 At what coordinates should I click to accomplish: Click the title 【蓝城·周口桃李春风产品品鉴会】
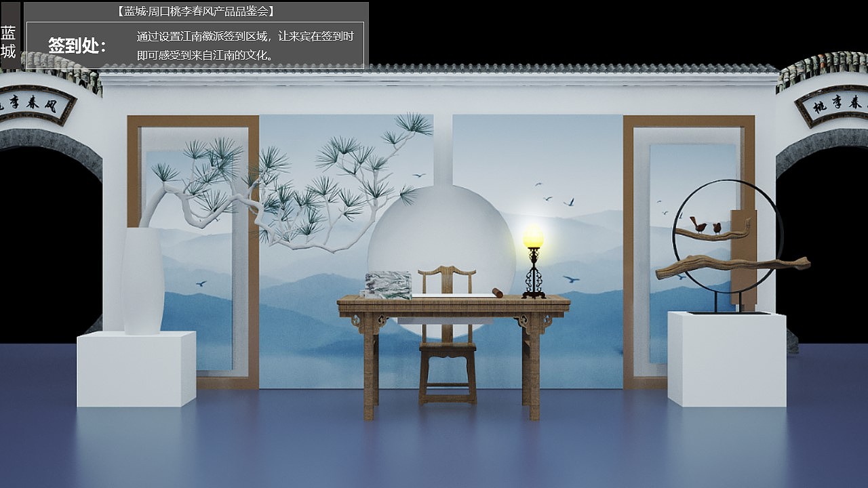[196, 12]
